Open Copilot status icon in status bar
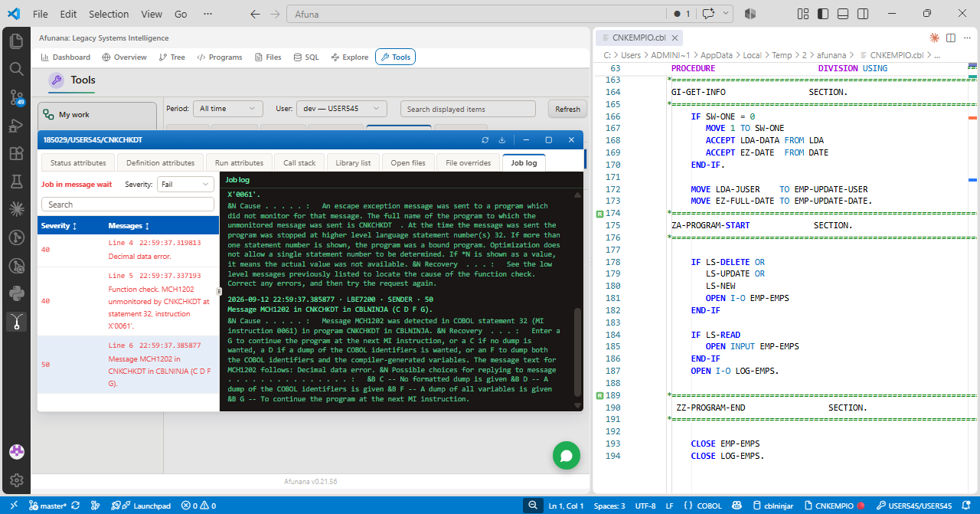Viewport: 980px width, 514px height. [x=737, y=506]
